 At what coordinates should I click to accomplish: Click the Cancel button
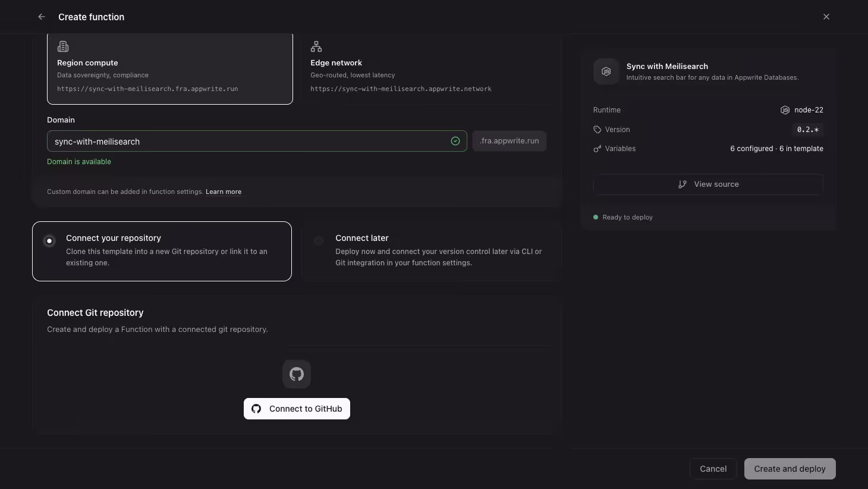click(x=713, y=469)
